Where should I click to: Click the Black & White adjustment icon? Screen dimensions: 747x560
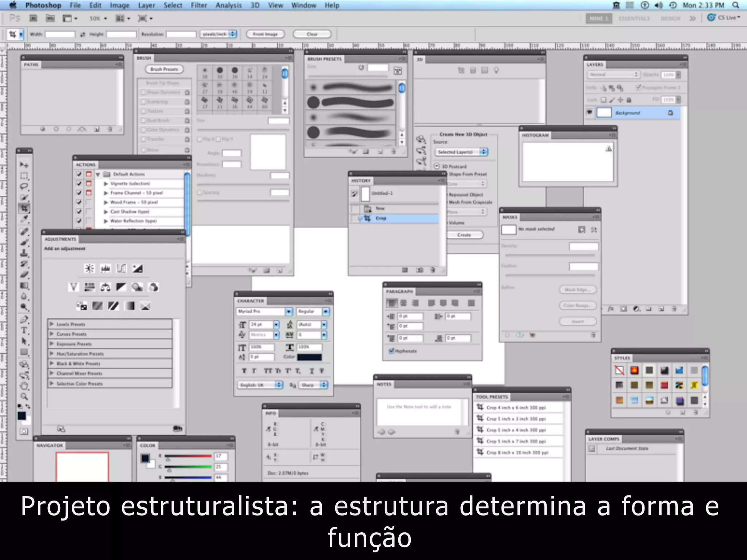pos(121,287)
